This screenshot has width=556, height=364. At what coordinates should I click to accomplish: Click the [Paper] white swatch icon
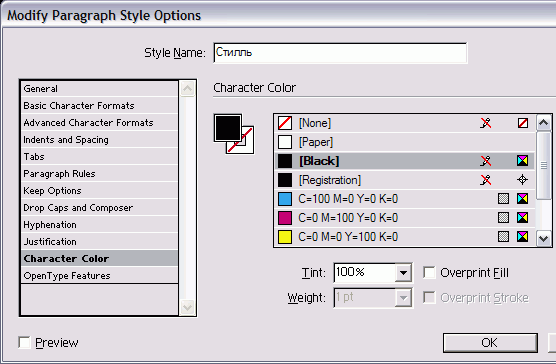coord(285,142)
